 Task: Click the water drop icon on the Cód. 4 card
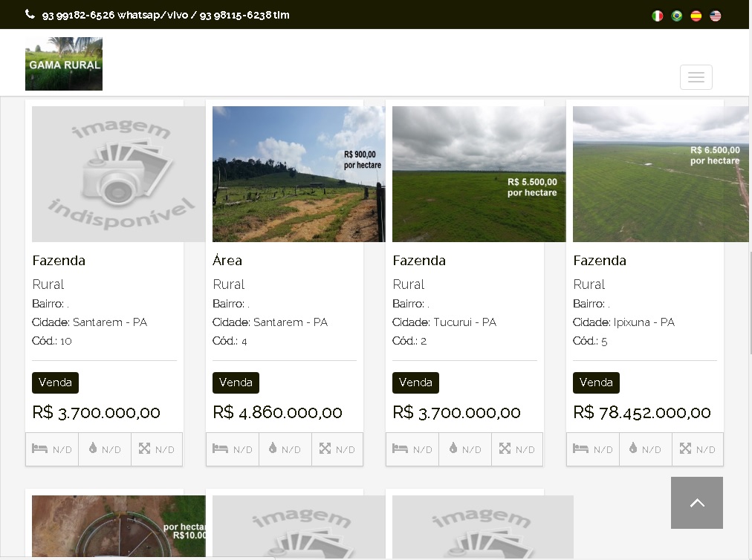[x=273, y=448]
